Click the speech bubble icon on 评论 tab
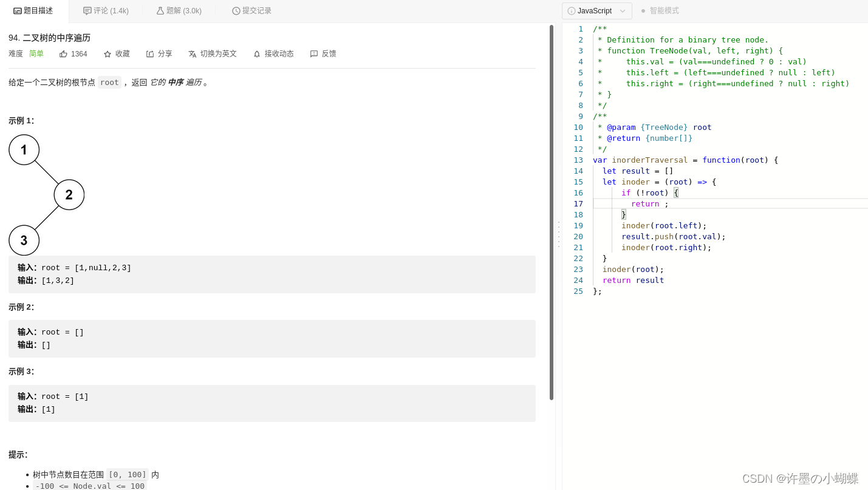Screen dimensions: 868x490 [86, 10]
